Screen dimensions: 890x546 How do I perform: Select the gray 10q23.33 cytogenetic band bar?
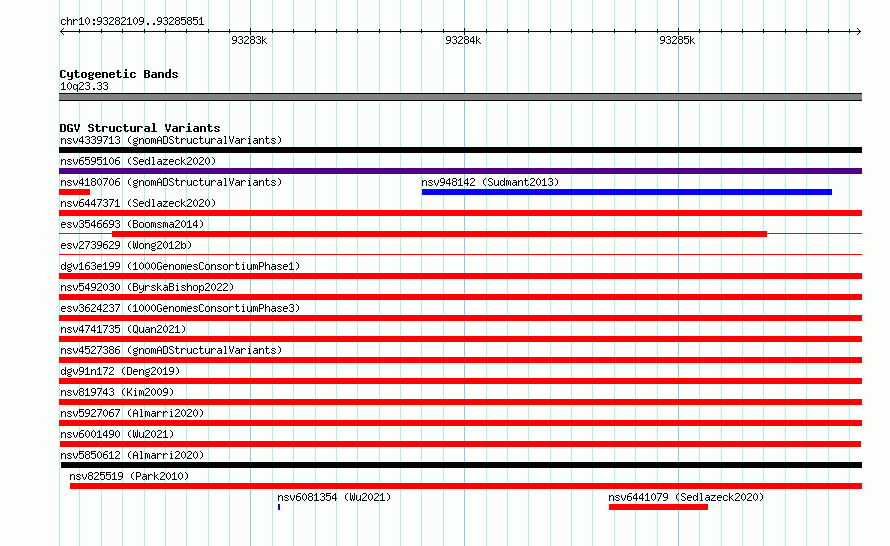tap(460, 97)
